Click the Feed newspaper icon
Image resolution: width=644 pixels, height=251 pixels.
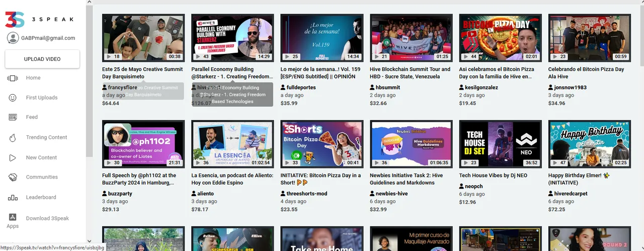pyautogui.click(x=13, y=117)
